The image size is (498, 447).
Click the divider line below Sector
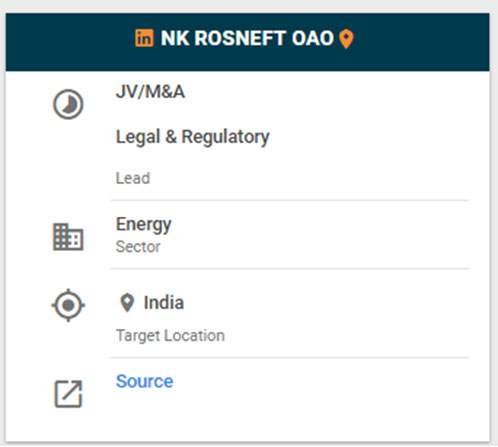[290, 268]
